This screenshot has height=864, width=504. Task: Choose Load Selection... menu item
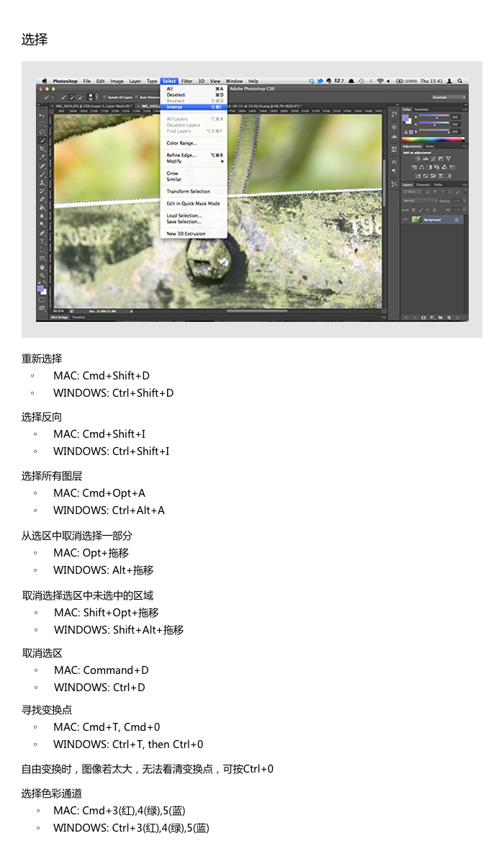pos(194,215)
